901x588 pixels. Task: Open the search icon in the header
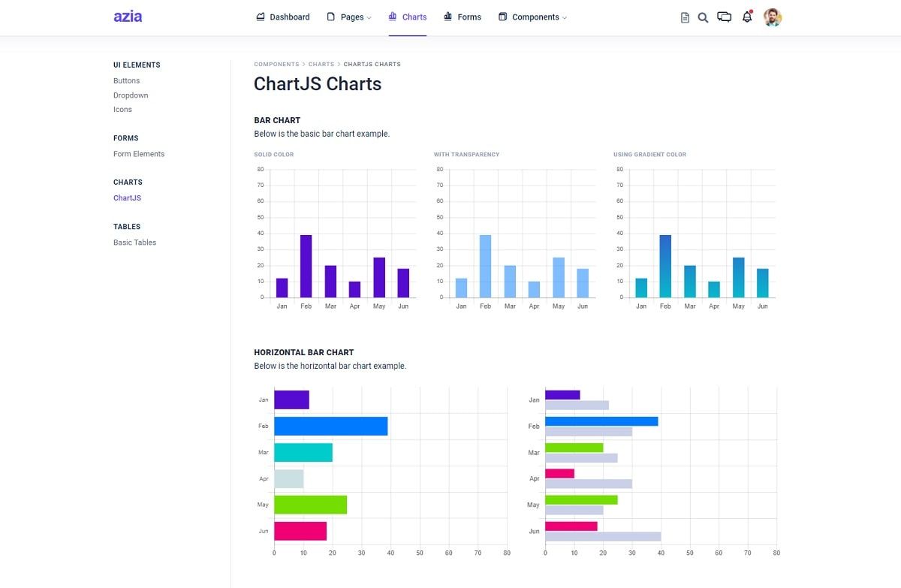(703, 17)
